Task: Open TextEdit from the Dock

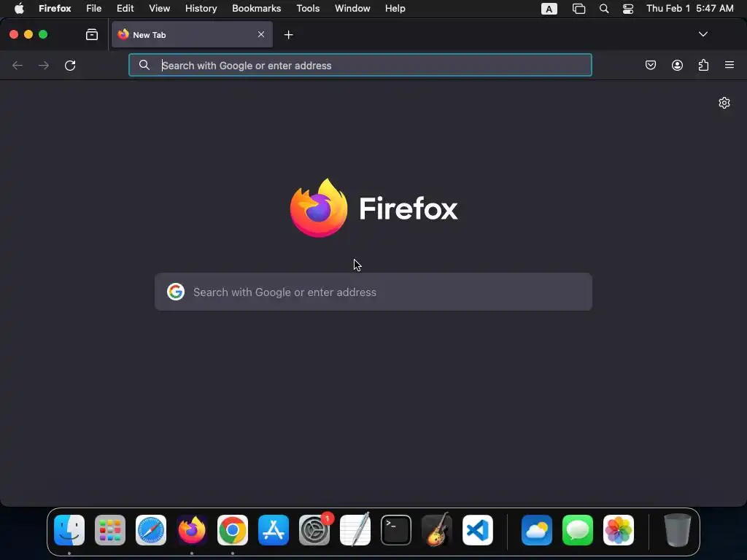Action: click(355, 530)
